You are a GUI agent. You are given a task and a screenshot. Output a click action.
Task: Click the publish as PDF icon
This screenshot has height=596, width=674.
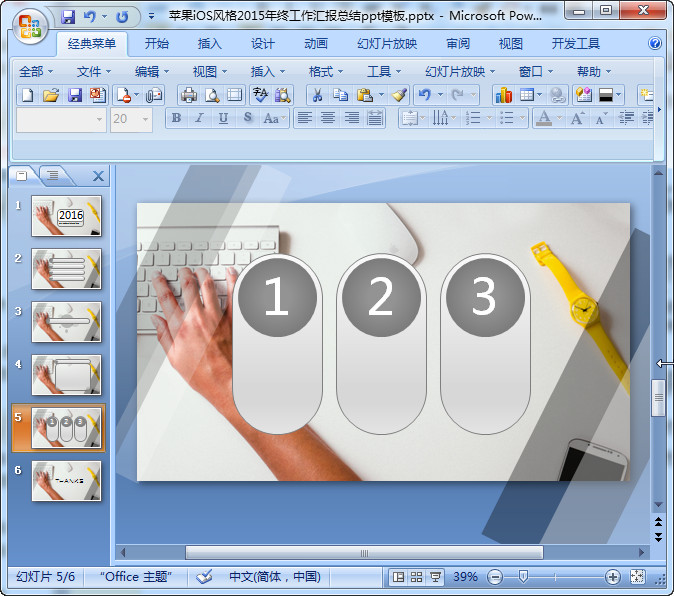coord(98,95)
